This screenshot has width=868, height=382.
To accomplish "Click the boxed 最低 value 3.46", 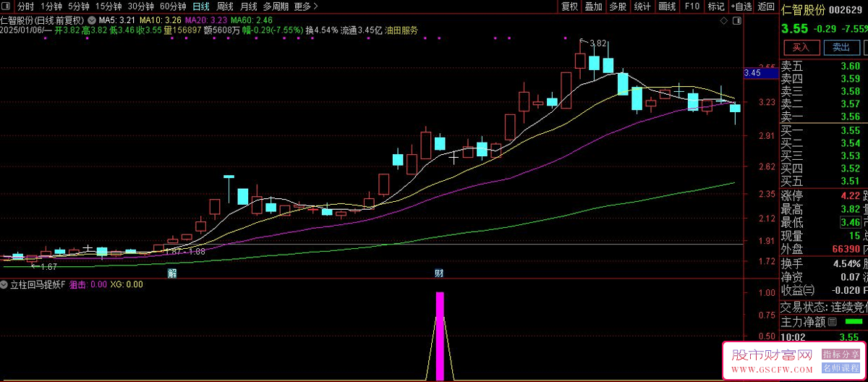I will coord(850,222).
